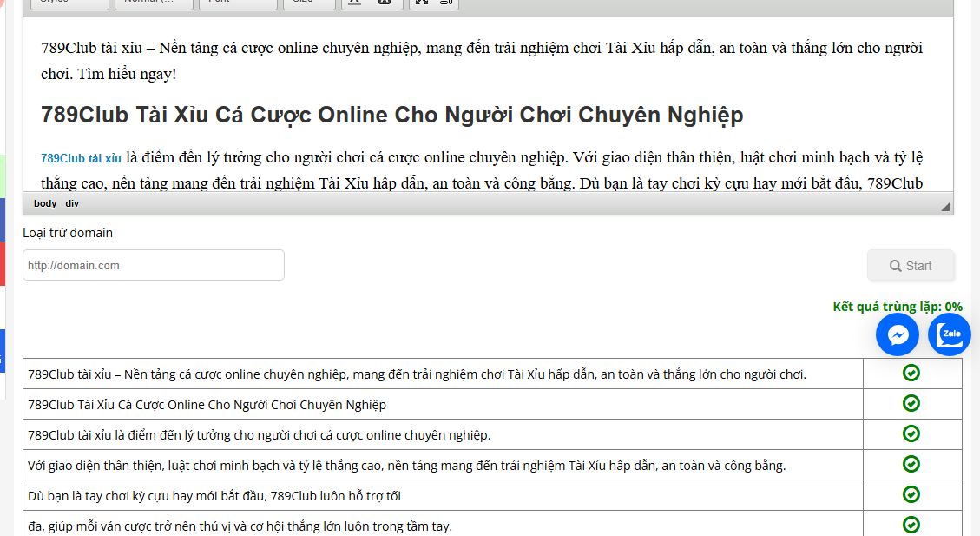Viewport: 980px width, 536px height.
Task: Open the Size dropdown in editor toolbar
Action: tap(308, 3)
